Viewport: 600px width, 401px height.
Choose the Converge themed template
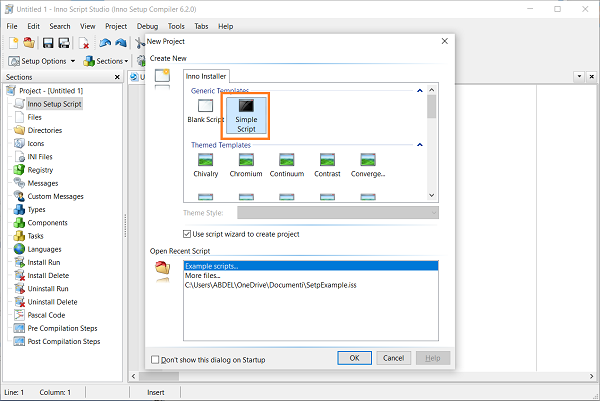(x=368, y=166)
